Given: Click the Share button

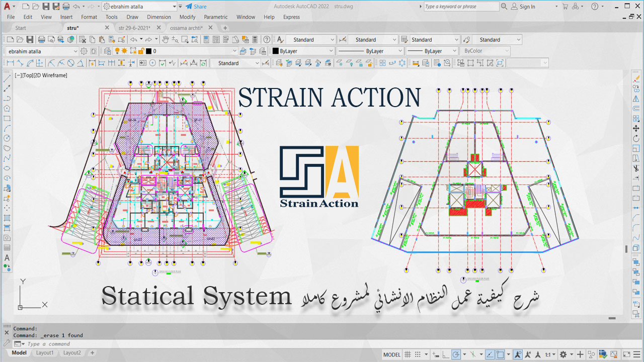Looking at the screenshot, I should point(196,7).
